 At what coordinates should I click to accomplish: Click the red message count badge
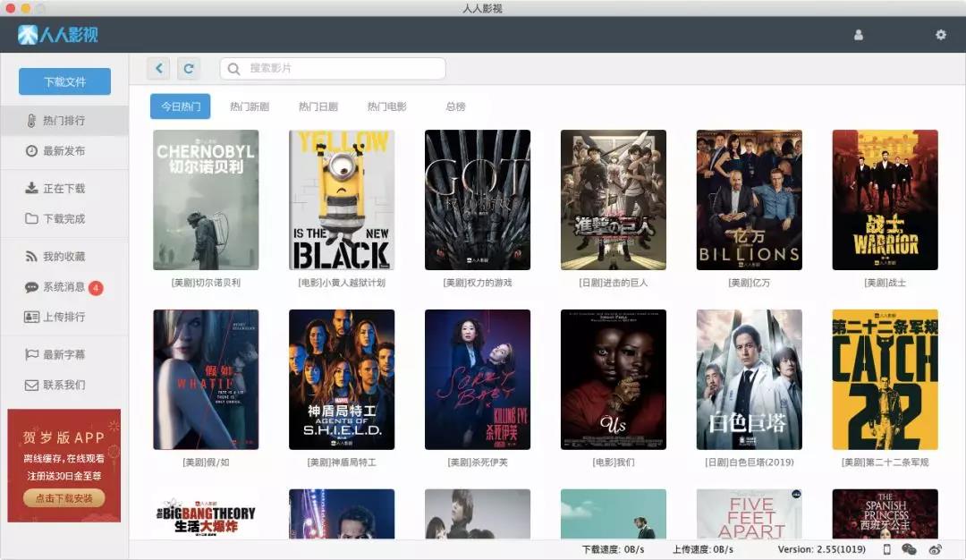[x=96, y=288]
